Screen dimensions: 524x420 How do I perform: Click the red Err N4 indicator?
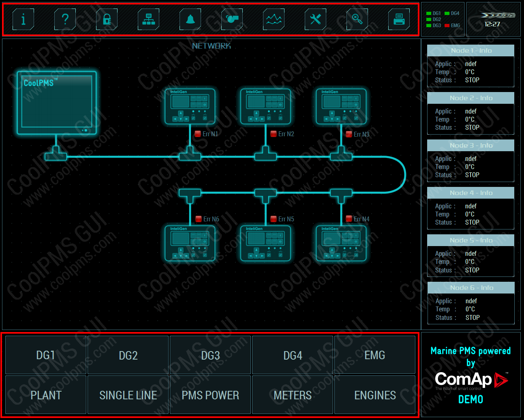click(x=349, y=219)
